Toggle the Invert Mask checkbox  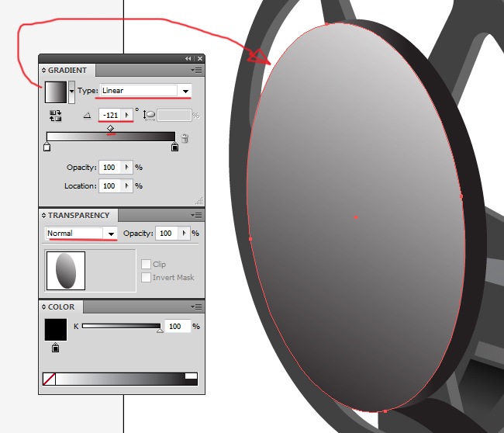pos(146,277)
